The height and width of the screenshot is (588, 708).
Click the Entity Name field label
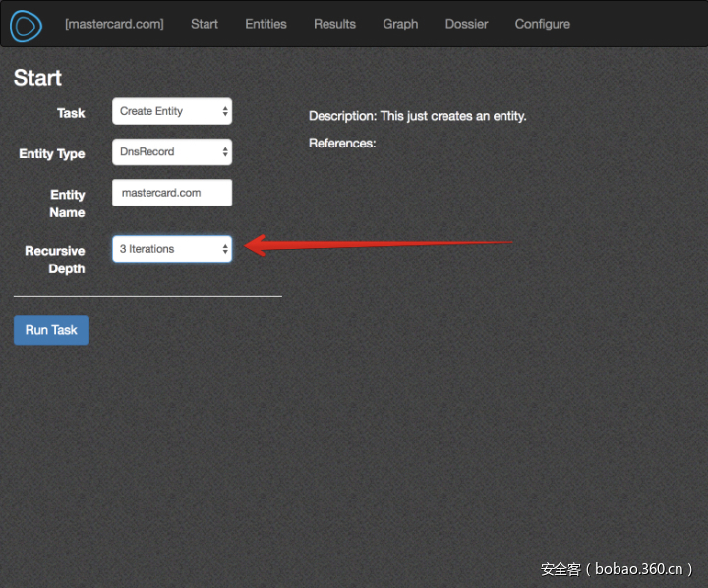tap(67, 204)
